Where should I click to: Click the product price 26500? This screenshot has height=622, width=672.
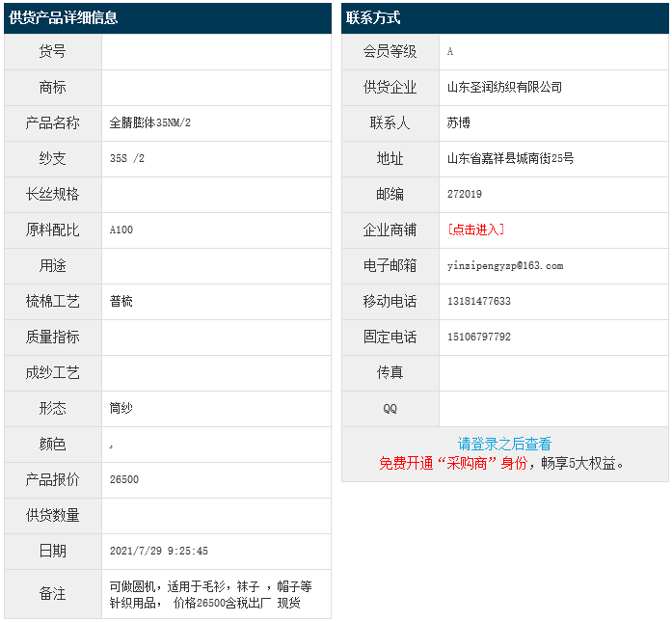click(x=124, y=479)
